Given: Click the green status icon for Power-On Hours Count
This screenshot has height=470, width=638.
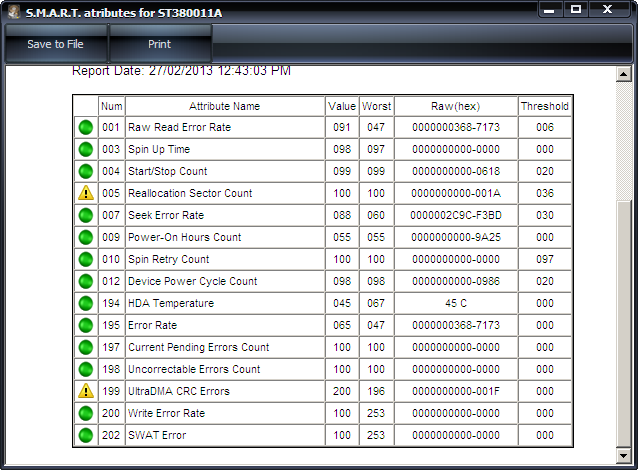Looking at the screenshot, I should click(x=86, y=237).
